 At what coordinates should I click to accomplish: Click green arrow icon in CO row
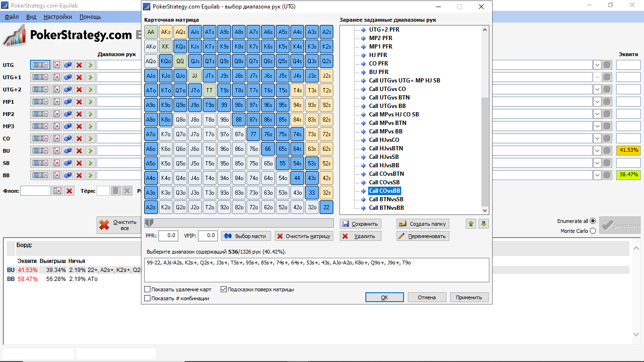click(91, 138)
